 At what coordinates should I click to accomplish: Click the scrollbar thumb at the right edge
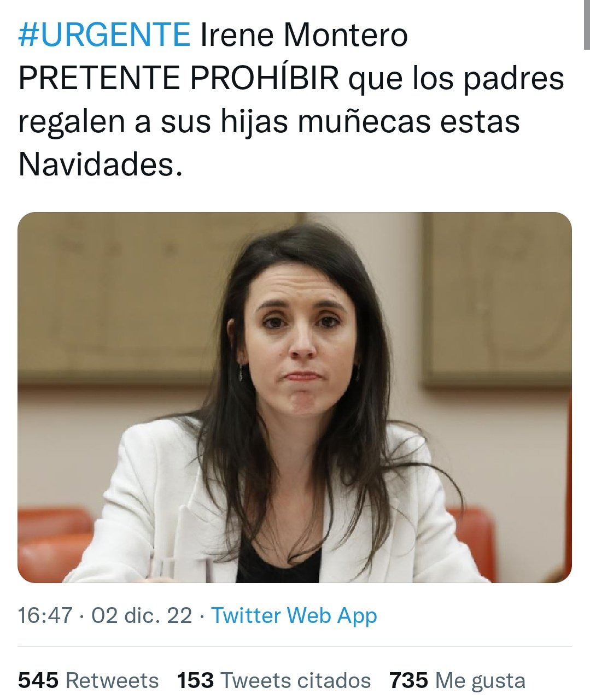tap(586, 25)
